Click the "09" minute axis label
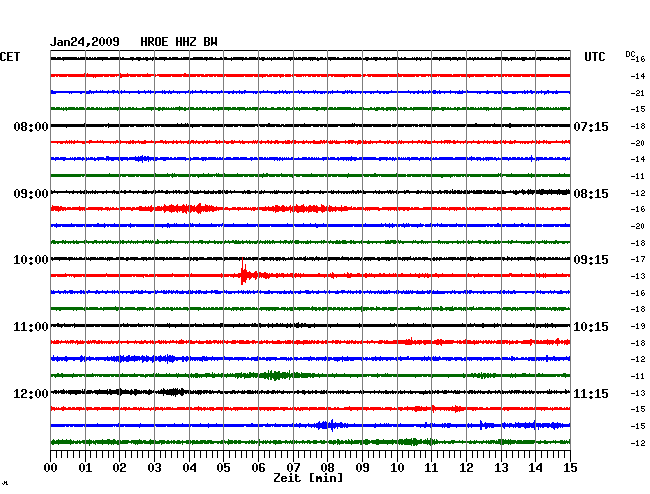This screenshot has height=494, width=650. 362,468
